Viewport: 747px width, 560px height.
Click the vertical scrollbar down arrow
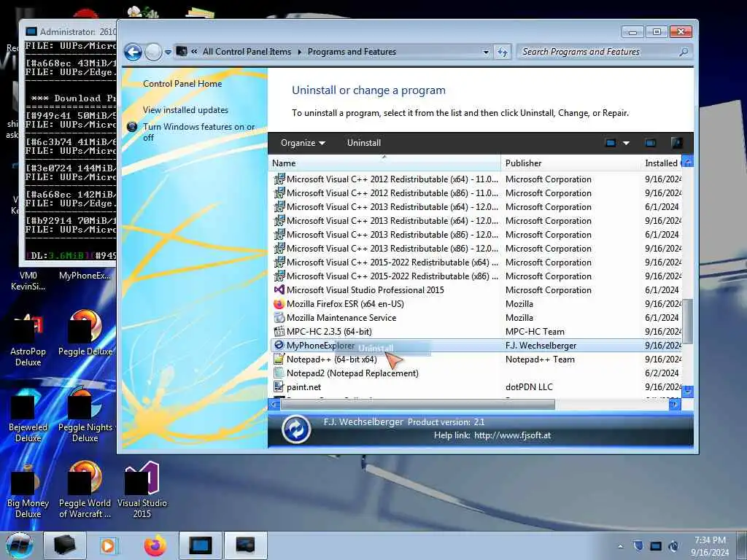click(687, 392)
